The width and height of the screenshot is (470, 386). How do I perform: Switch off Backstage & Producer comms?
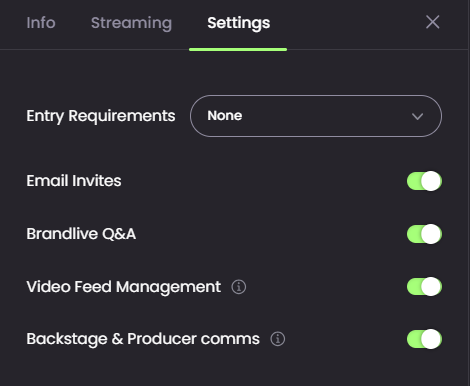(424, 339)
